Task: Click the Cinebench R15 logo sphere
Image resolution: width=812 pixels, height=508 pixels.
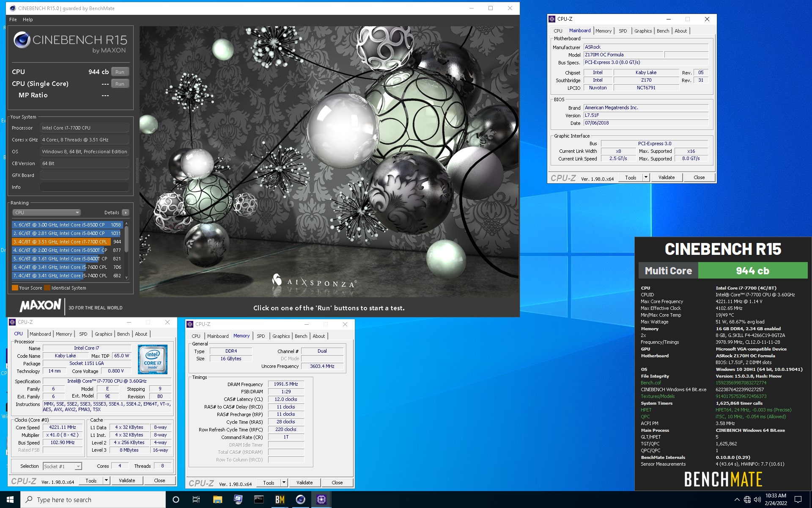Action: pyautogui.click(x=22, y=40)
